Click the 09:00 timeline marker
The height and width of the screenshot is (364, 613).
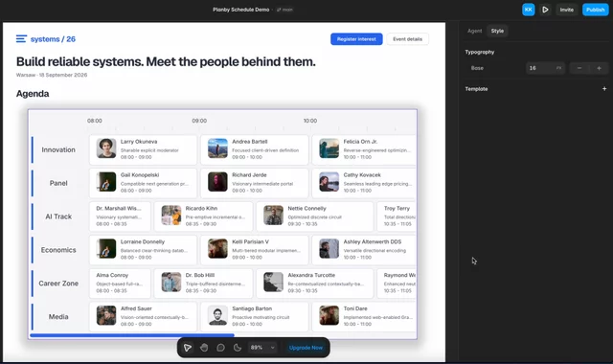click(199, 121)
